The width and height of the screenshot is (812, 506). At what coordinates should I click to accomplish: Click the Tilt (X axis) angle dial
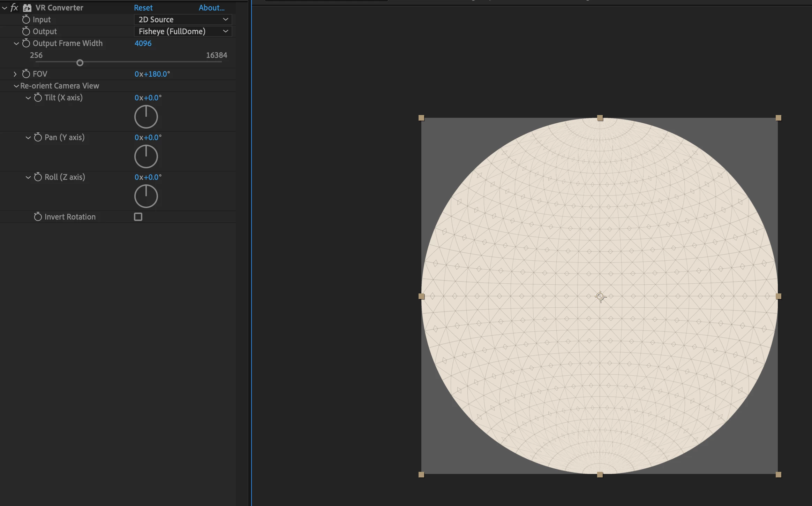pyautogui.click(x=146, y=117)
